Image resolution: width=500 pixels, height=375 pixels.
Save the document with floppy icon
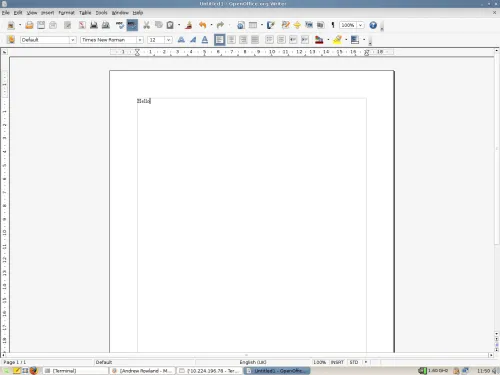(41, 25)
